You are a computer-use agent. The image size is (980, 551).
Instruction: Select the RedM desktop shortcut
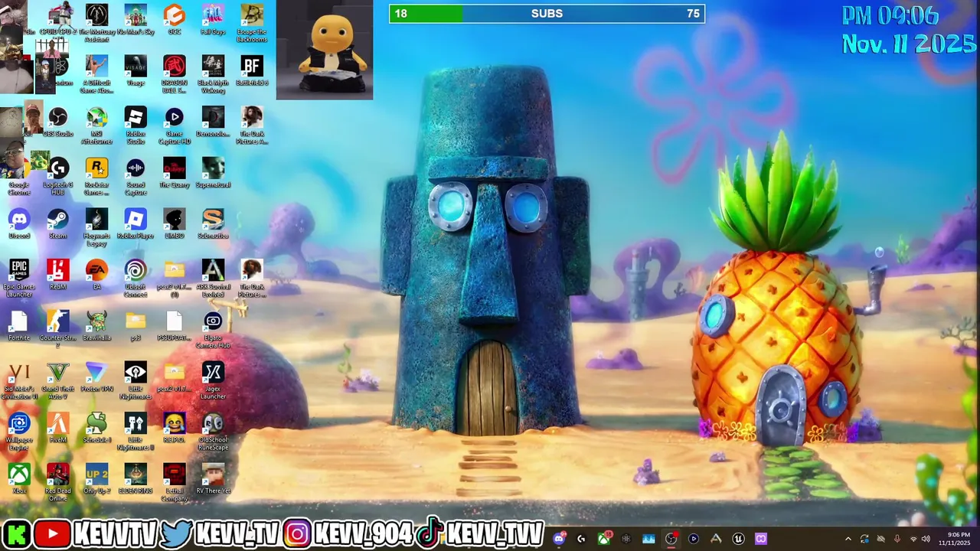58,275
